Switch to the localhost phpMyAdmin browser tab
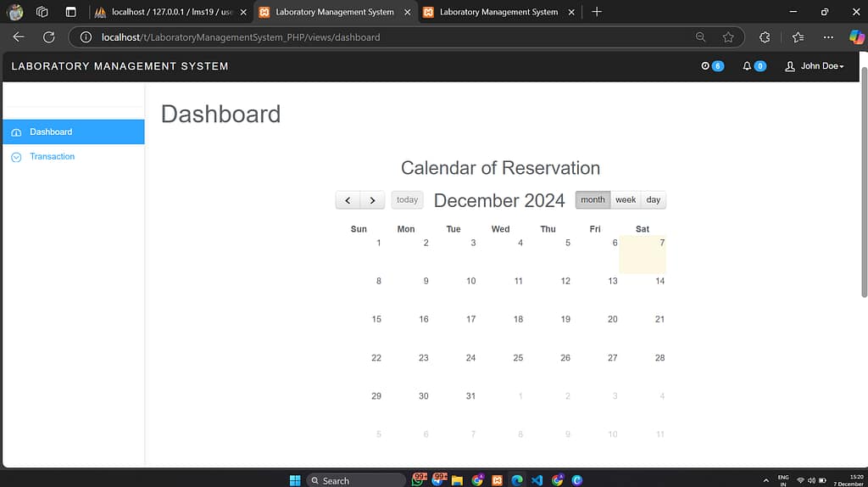 tap(170, 12)
